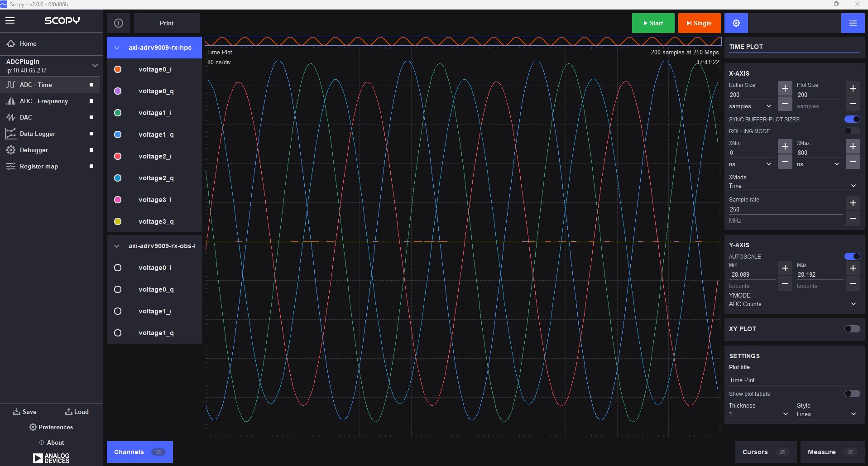Switch to the Measure panel

pyautogui.click(x=822, y=452)
